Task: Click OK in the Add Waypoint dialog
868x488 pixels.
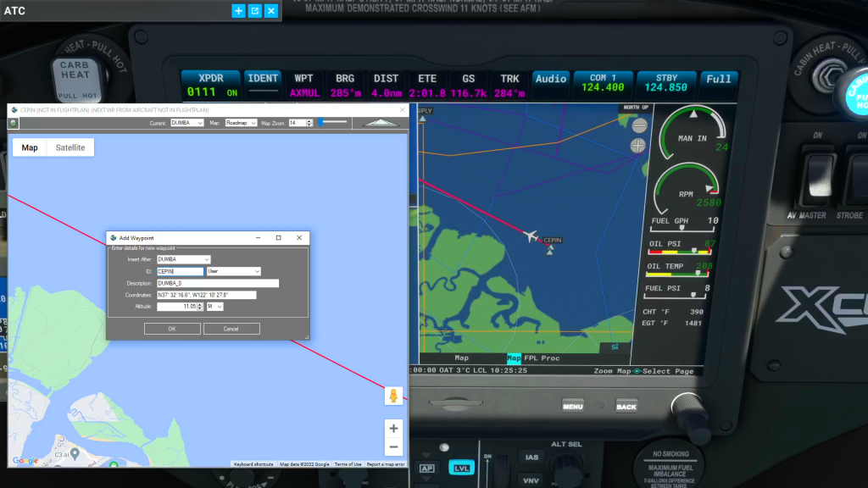Action: tap(172, 329)
